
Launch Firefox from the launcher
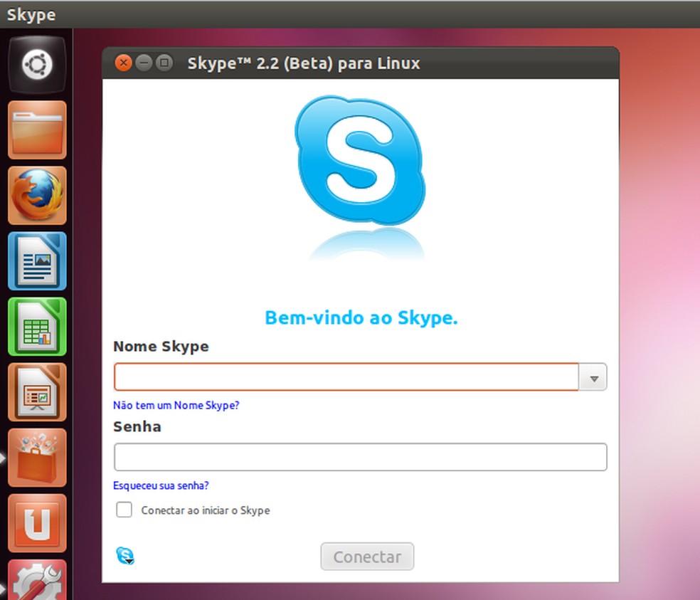click(36, 195)
